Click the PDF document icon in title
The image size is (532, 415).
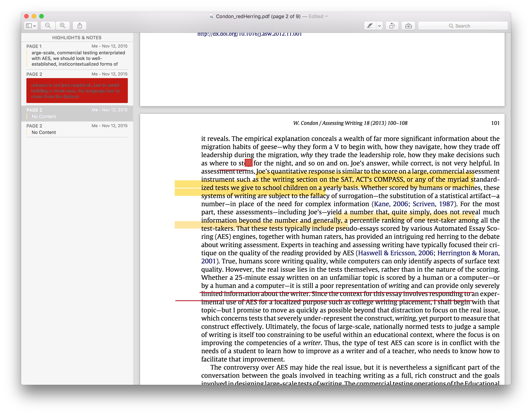[x=212, y=16]
